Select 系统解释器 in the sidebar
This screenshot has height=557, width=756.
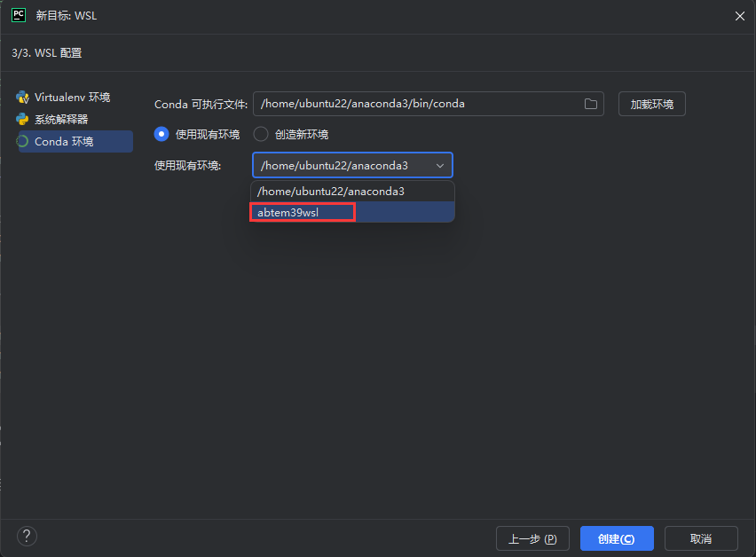point(61,119)
